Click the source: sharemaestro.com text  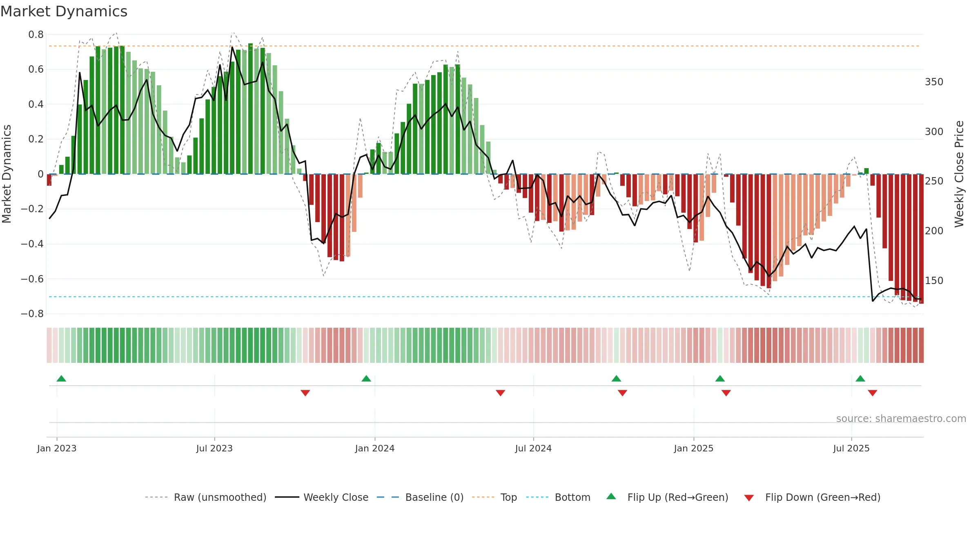click(901, 418)
